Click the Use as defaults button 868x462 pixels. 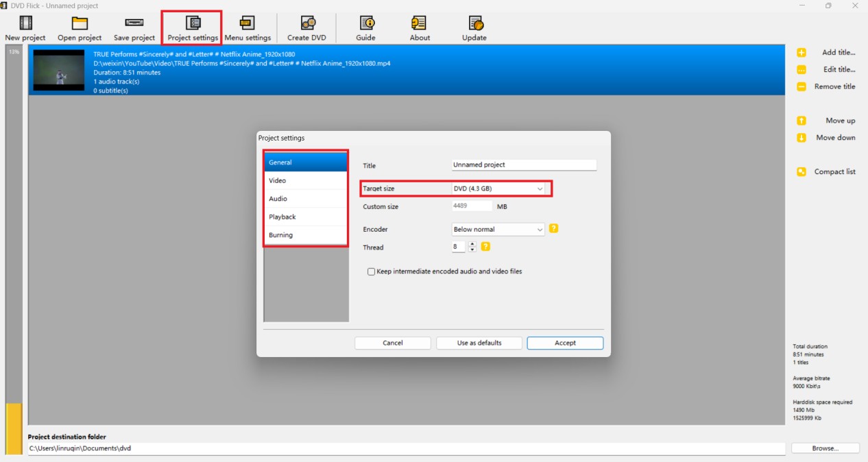[x=479, y=343]
